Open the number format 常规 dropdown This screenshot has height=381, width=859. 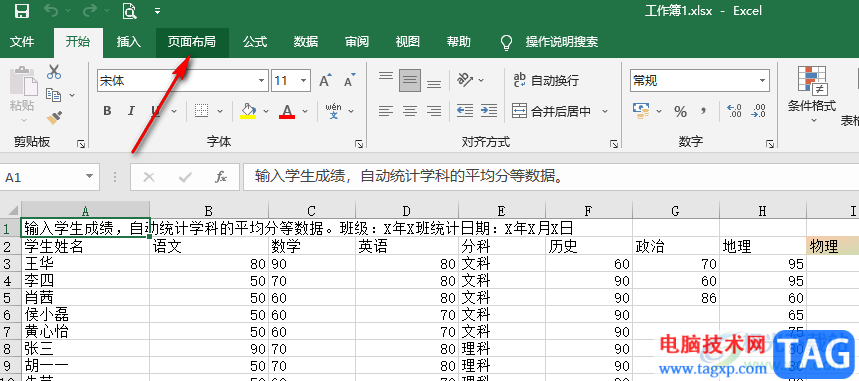763,81
